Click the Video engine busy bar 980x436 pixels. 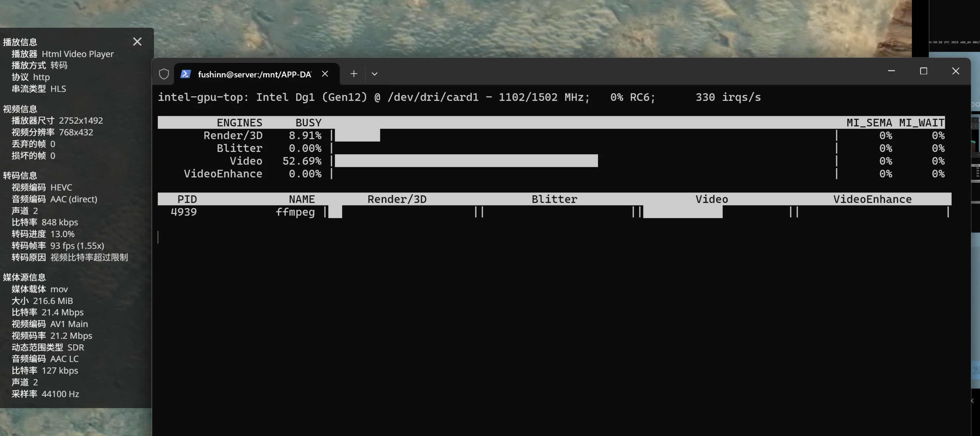466,161
